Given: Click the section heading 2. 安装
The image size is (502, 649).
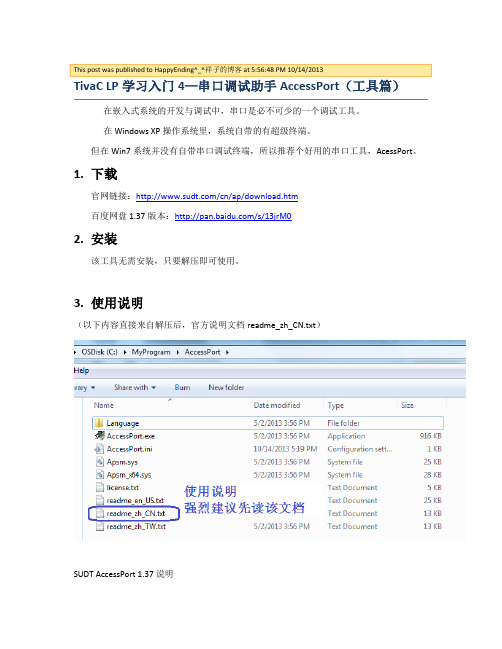Looking at the screenshot, I should click(x=96, y=239).
